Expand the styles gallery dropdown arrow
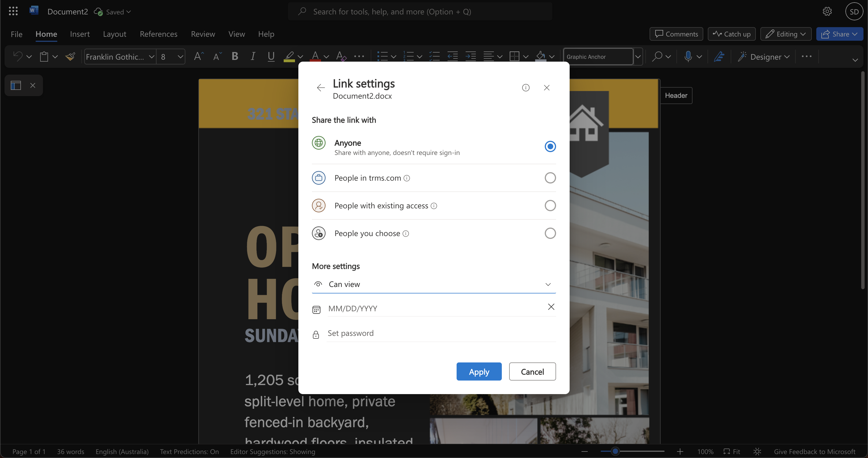Image resolution: width=868 pixels, height=458 pixels. click(x=638, y=56)
